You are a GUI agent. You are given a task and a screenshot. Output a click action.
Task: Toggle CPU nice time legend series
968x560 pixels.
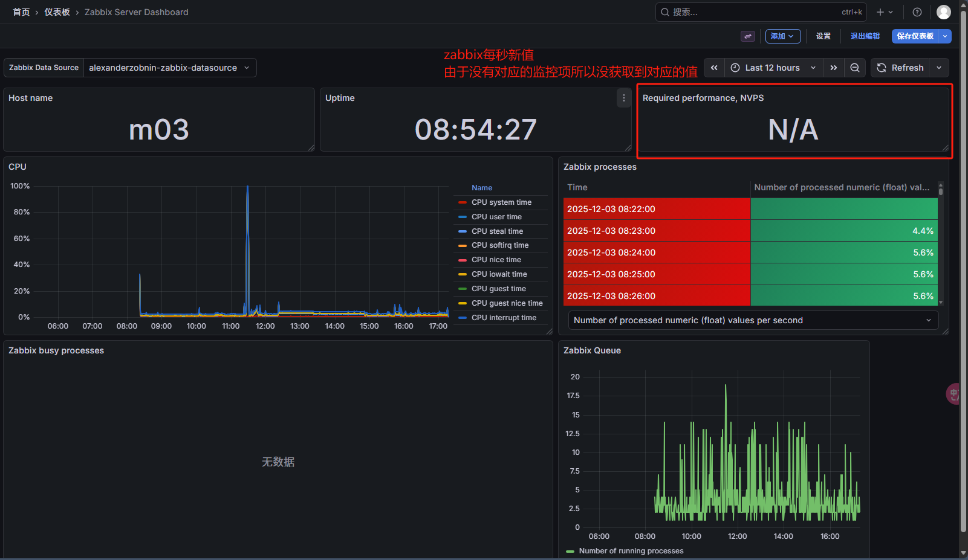tap(496, 260)
